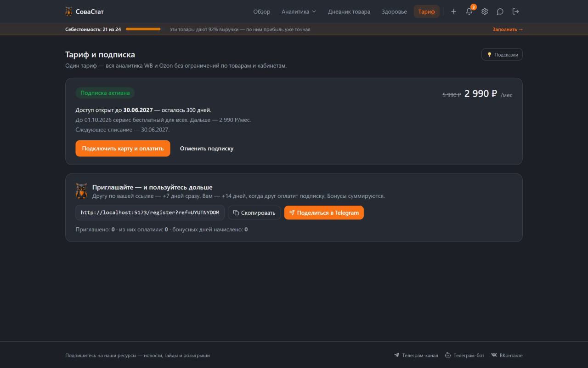Click the Себестоимость: 21 из 24 label
Viewport: 588px width, 368px height.
point(93,29)
